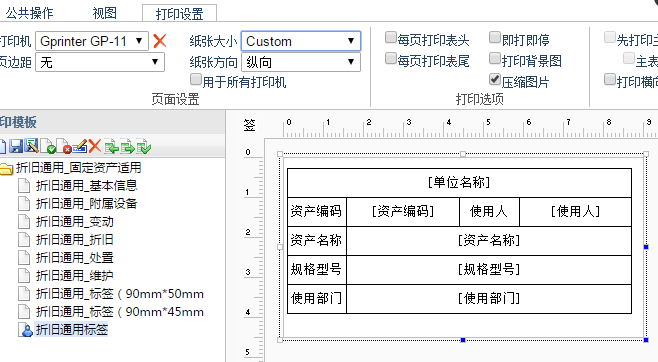Click the save template floppy icon
The image size is (658, 362).
tap(16, 146)
